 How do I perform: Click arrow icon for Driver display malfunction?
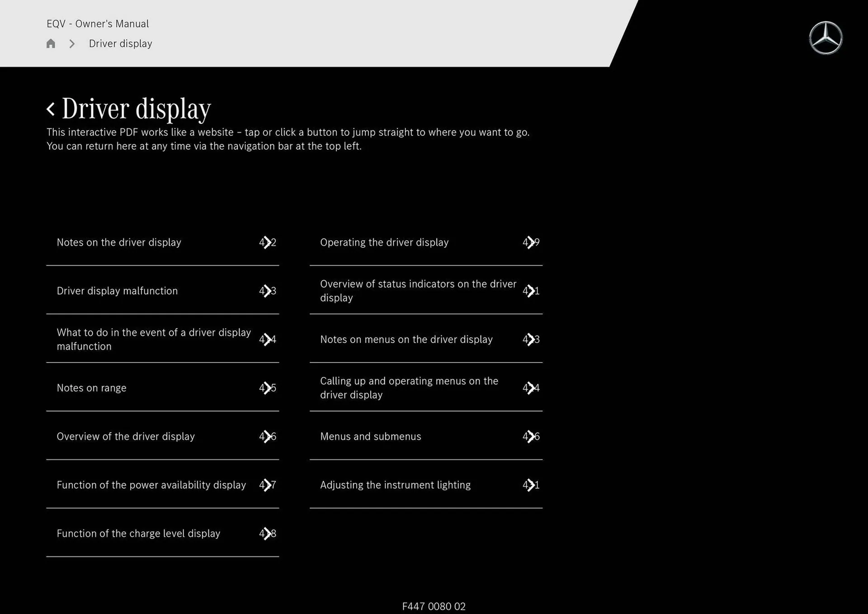pyautogui.click(x=268, y=291)
